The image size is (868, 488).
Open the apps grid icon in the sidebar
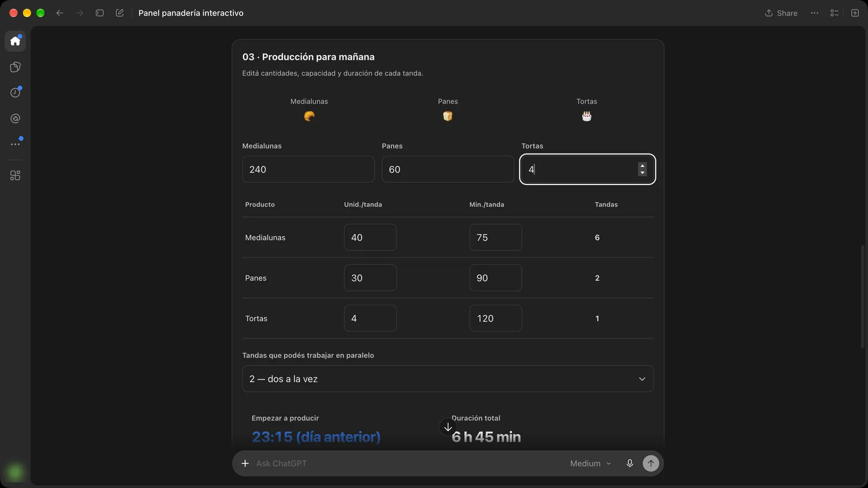(x=15, y=176)
